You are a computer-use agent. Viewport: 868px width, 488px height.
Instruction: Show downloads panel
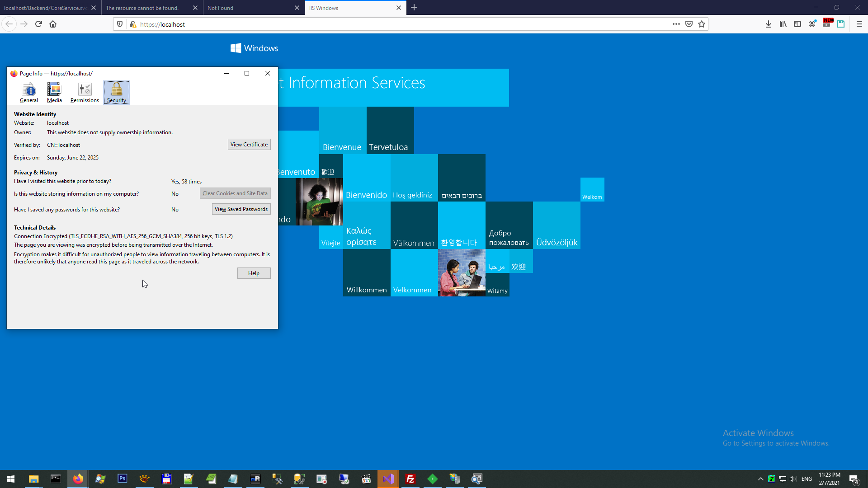click(x=768, y=24)
